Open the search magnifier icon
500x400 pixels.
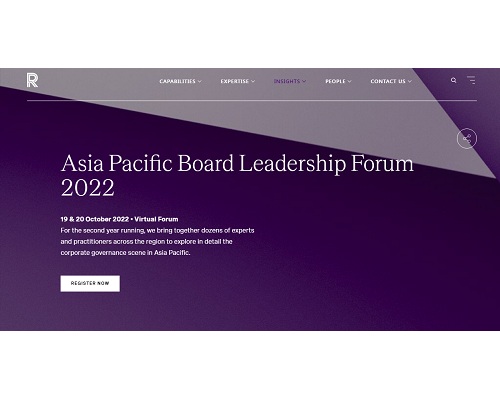(453, 80)
